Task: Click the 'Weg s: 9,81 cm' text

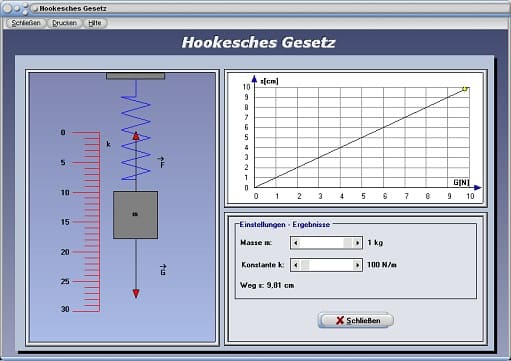Action: (267, 286)
